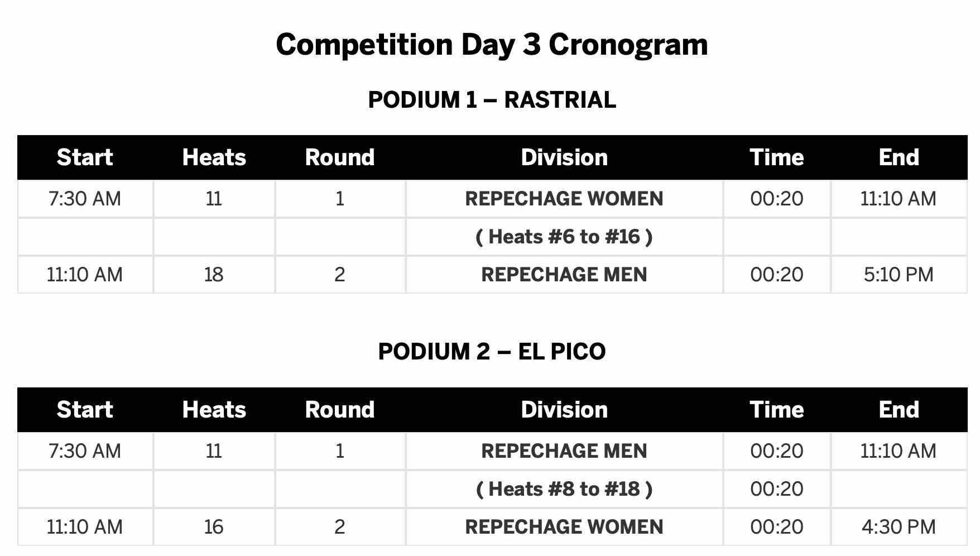Viewport: 980px width, 556px height.
Task: Select the PODIUM 1 – RASTRIAL heading
Action: pyautogui.click(x=491, y=100)
